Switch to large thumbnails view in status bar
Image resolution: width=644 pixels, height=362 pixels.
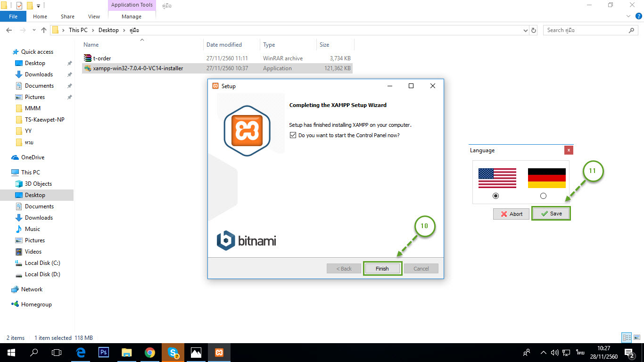(x=636, y=337)
